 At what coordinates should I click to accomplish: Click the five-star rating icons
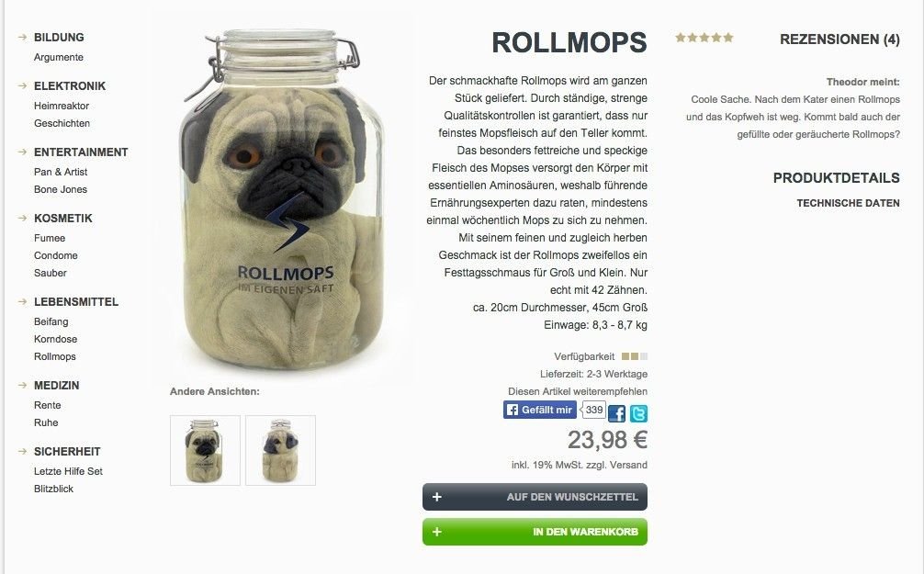704,38
